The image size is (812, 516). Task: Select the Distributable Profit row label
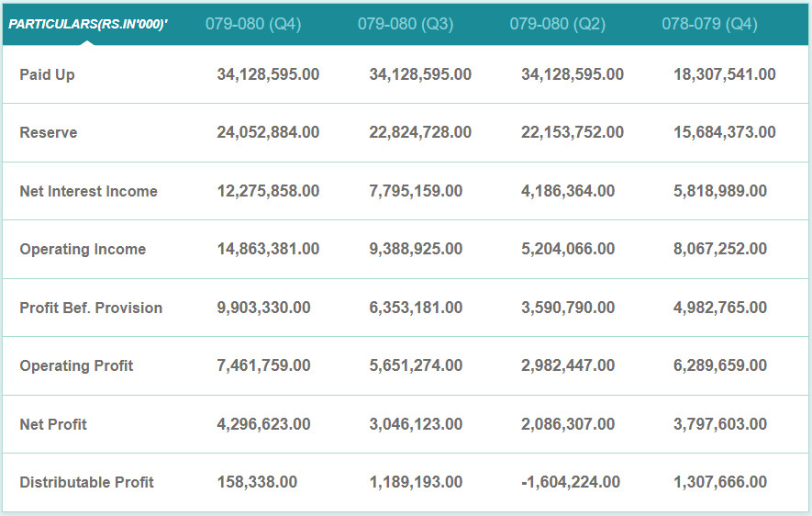pyautogui.click(x=87, y=482)
